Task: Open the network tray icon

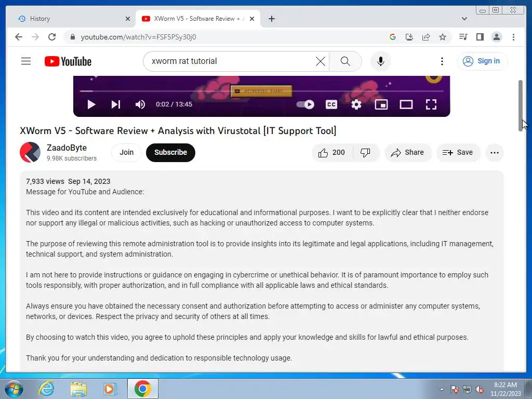Action: [x=467, y=389]
